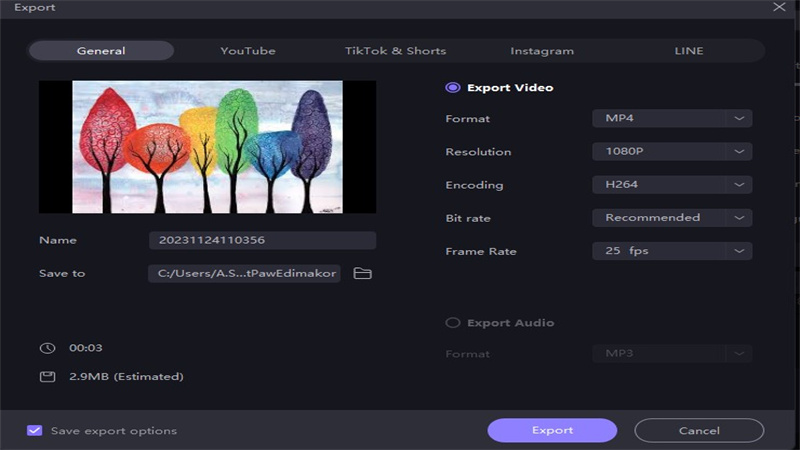The image size is (800, 450).
Task: Click the Name field with 20231124110356
Action: point(262,241)
